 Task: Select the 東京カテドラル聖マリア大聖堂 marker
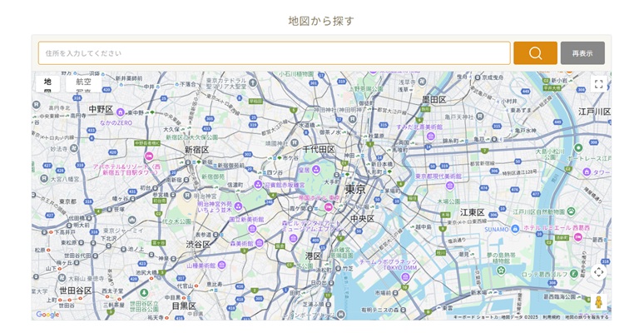pos(253,82)
